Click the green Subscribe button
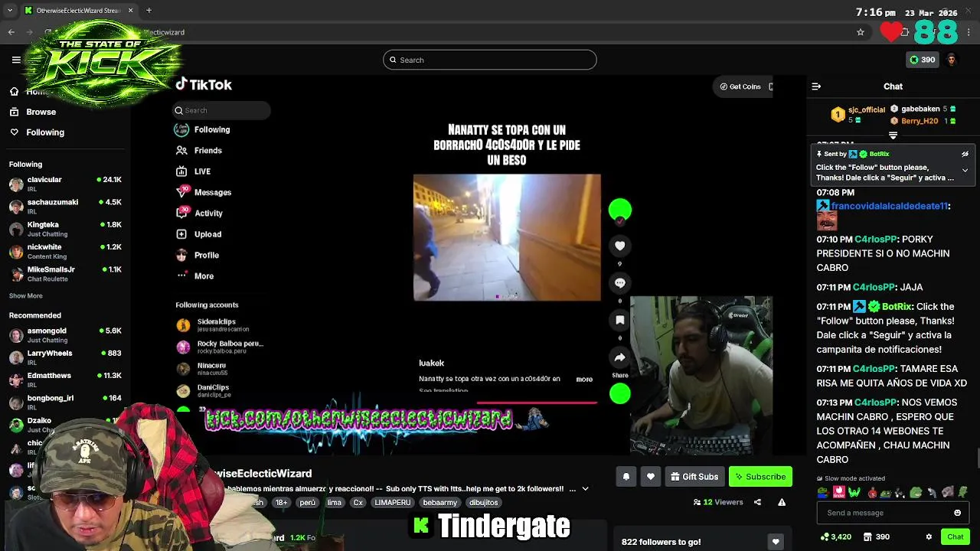The image size is (980, 551). [x=760, y=477]
